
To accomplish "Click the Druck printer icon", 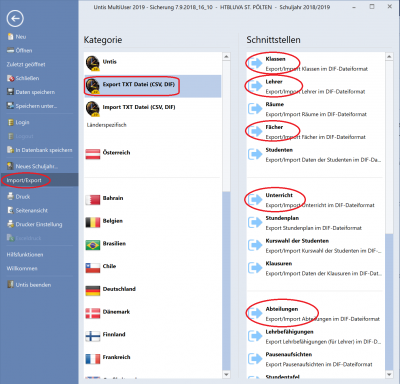I will (x=10, y=197).
